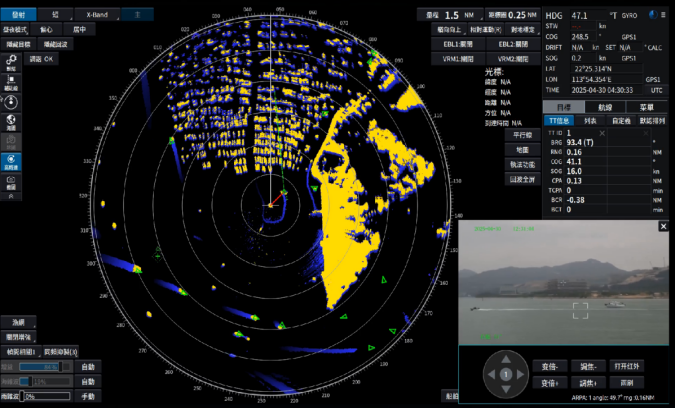This screenshot has width=675, height=408.
Task: Toggle EBL1 off/on button
Action: tap(458, 44)
